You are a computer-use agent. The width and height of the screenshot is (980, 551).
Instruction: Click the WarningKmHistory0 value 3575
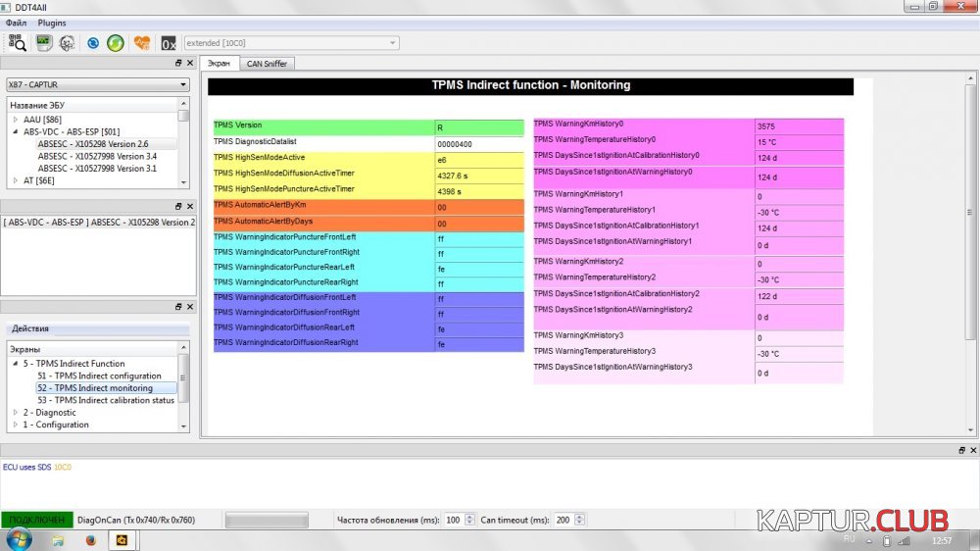click(x=799, y=125)
